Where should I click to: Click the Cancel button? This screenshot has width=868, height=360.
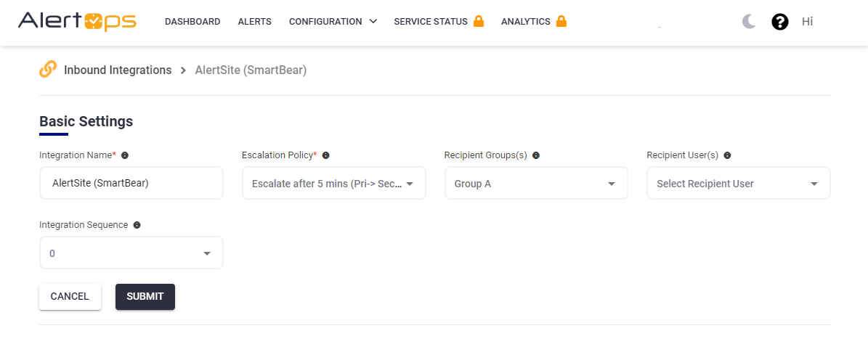coord(70,296)
